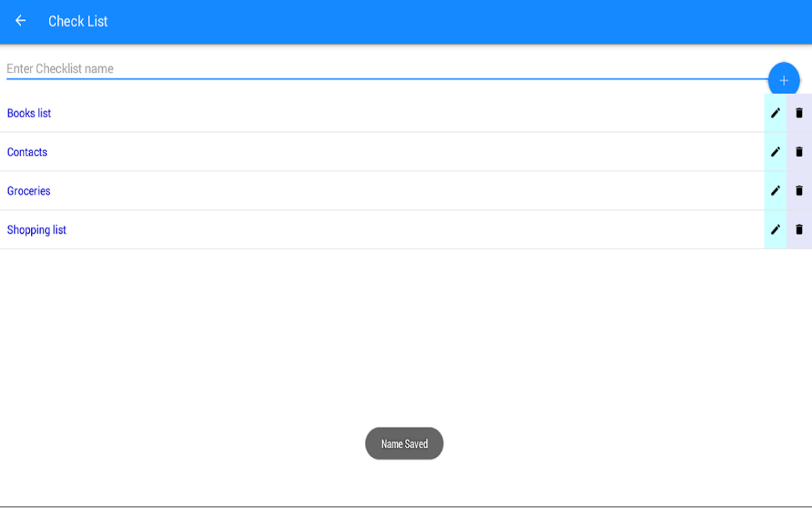The width and height of the screenshot is (812, 508).
Task: Remove the Contacts checklist
Action: (799, 152)
